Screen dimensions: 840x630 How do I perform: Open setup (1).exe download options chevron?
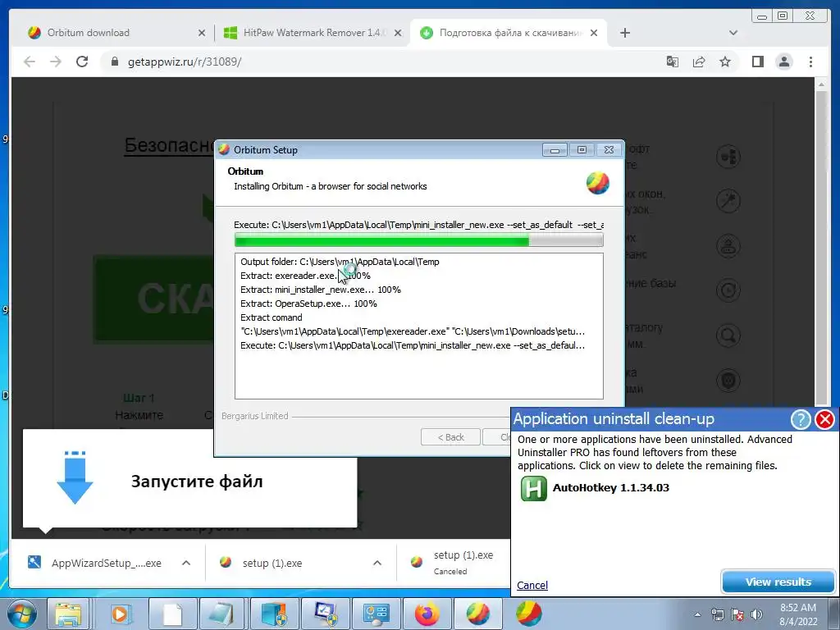(377, 563)
